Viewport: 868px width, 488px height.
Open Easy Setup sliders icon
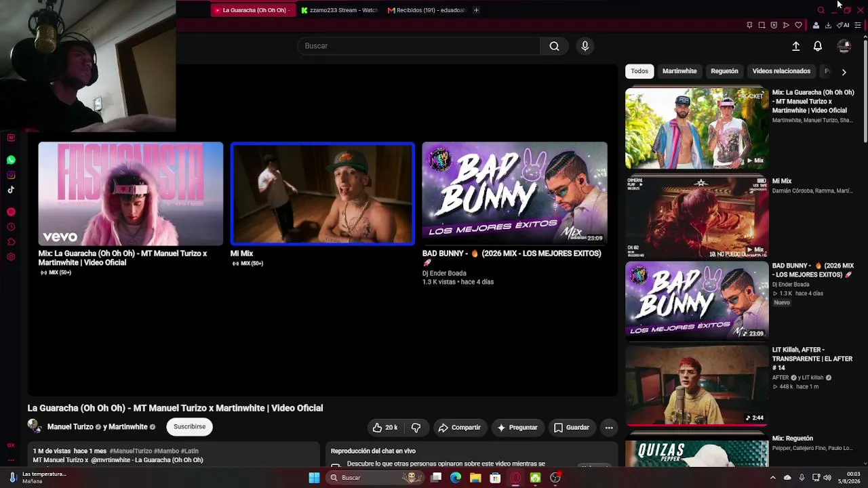coord(858,25)
